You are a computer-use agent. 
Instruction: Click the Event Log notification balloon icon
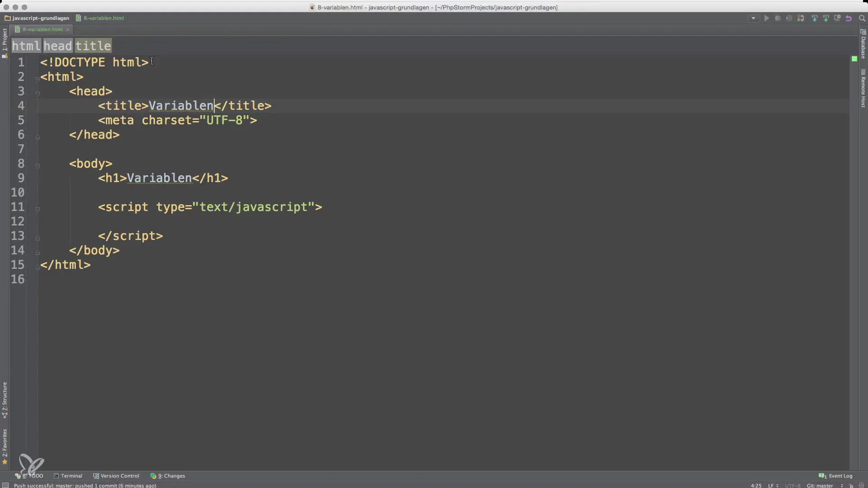click(x=822, y=476)
